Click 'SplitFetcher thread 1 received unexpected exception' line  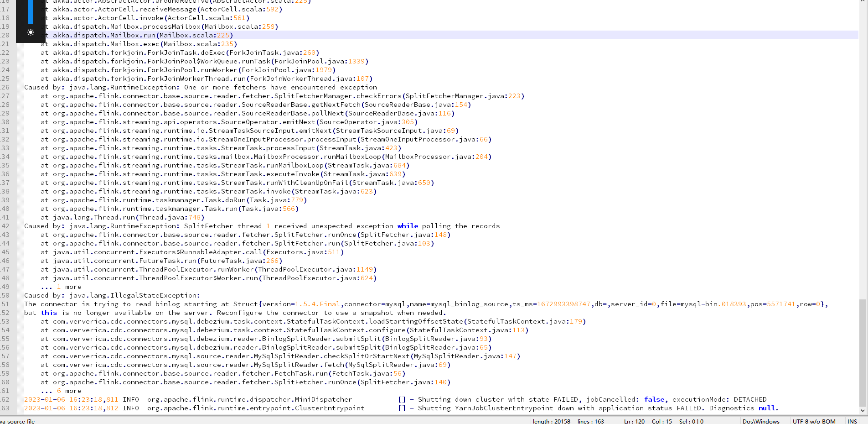(262, 226)
